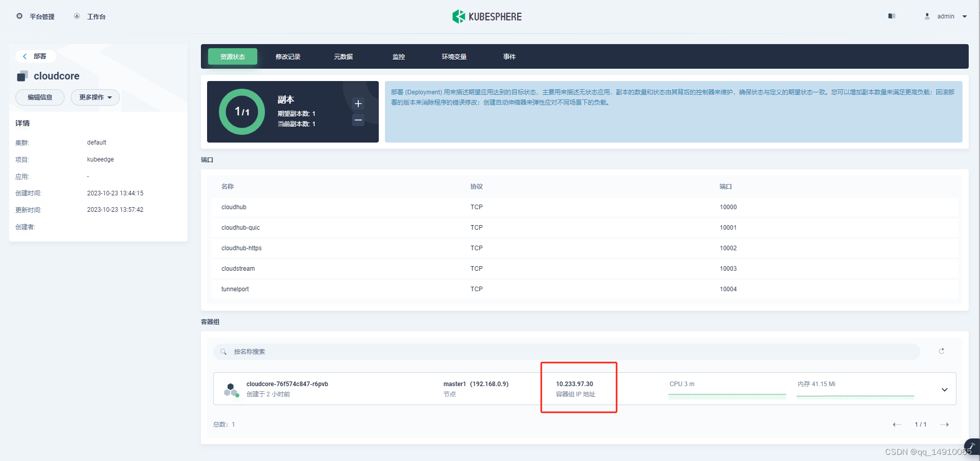Focus the 按名称搜索 search field
Viewport: 980px width, 461px height.
(x=567, y=352)
